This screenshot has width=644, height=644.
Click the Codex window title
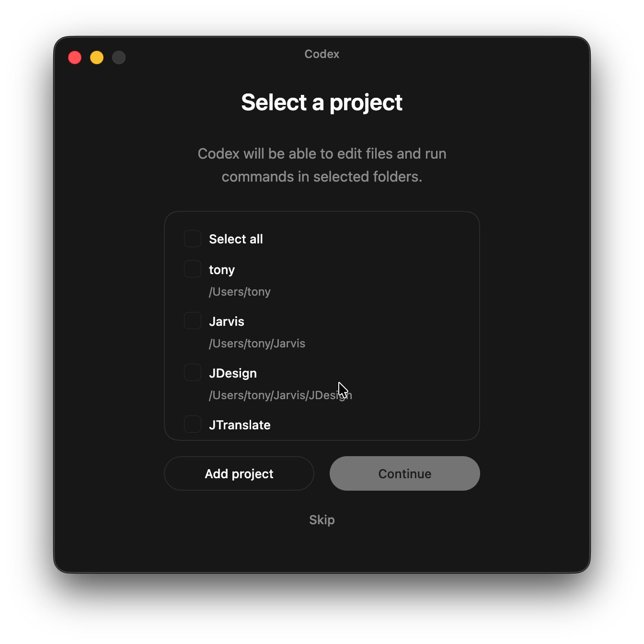[322, 54]
